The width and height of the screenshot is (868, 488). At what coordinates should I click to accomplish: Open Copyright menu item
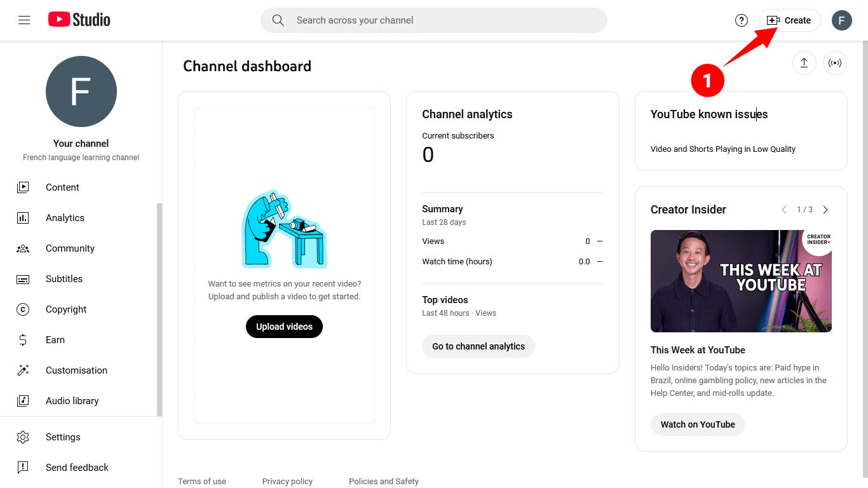pos(66,309)
